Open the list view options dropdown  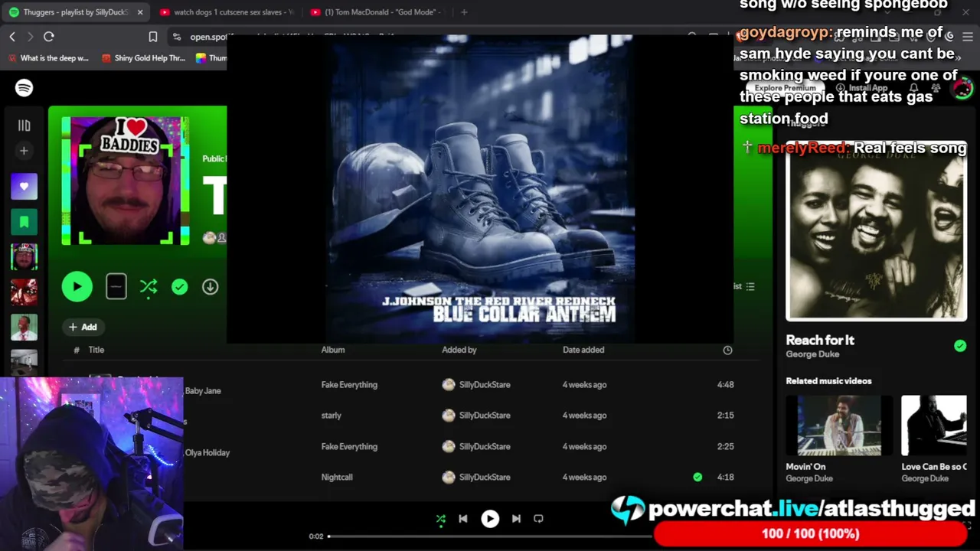(744, 286)
